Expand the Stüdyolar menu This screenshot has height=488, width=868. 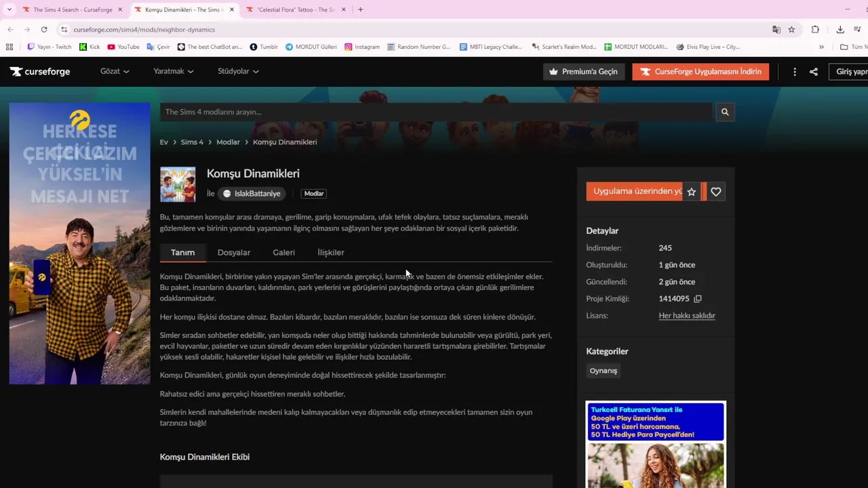(x=238, y=71)
